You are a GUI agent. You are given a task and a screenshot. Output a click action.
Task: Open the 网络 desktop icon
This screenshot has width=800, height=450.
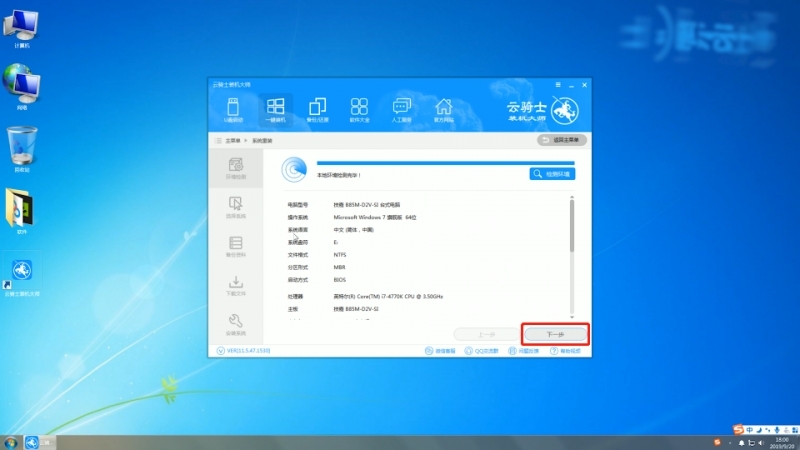[21, 87]
